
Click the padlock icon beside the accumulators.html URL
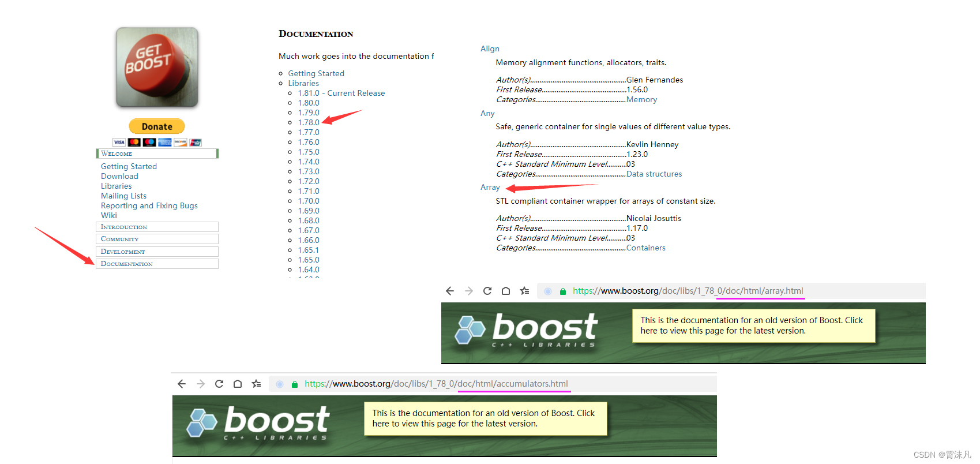coord(295,384)
